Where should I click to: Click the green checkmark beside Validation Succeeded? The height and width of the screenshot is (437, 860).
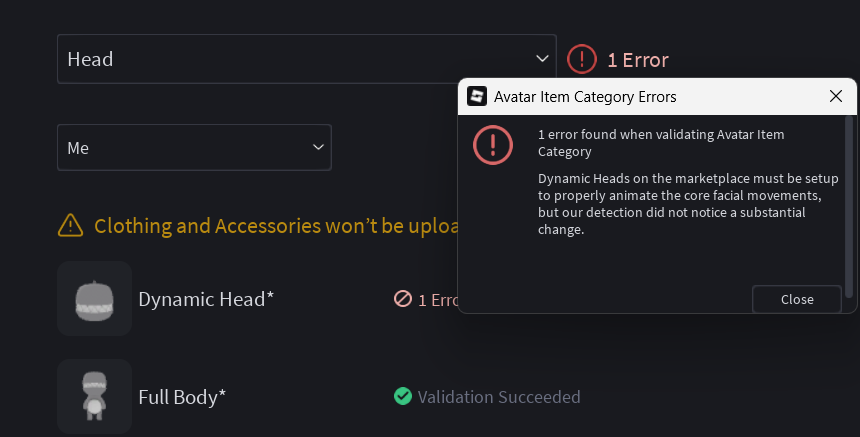click(x=403, y=397)
